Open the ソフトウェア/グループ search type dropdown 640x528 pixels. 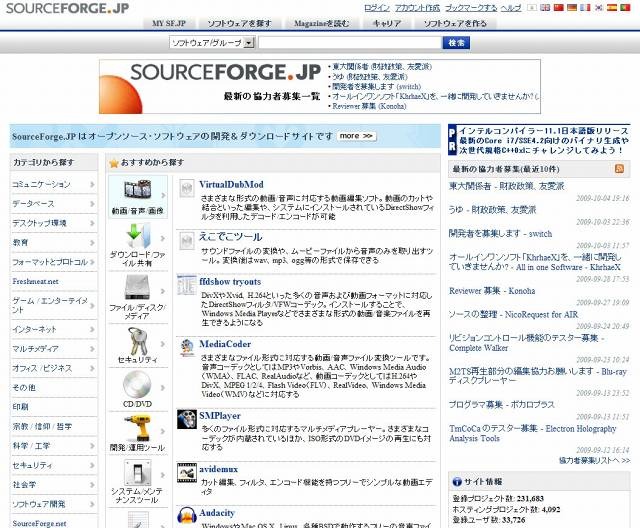211,43
